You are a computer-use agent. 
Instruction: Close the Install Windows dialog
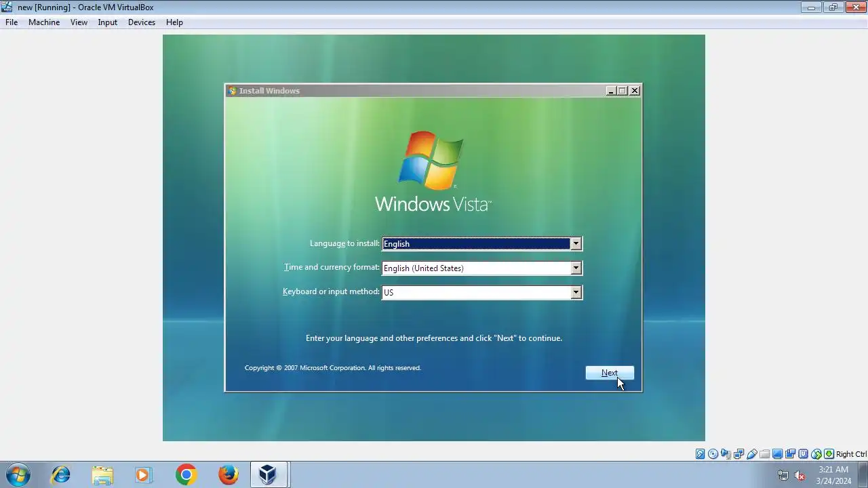click(635, 91)
